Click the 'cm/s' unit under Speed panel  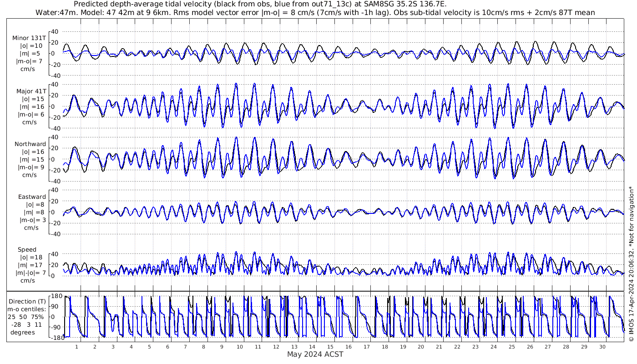click(29, 280)
